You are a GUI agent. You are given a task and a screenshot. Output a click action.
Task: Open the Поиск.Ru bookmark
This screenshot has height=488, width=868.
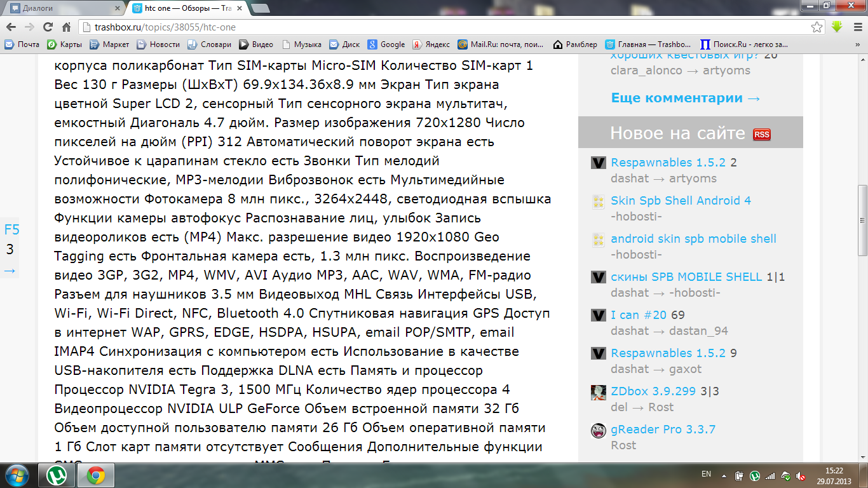tap(744, 44)
